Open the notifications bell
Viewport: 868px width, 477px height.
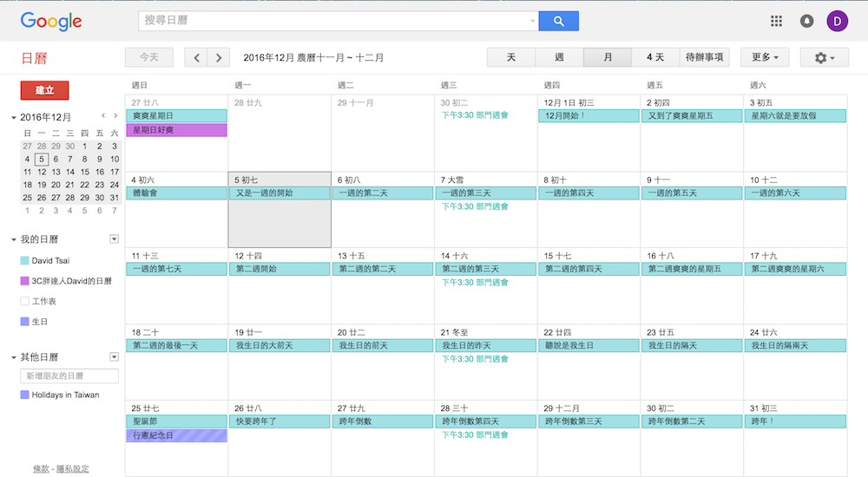(806, 22)
